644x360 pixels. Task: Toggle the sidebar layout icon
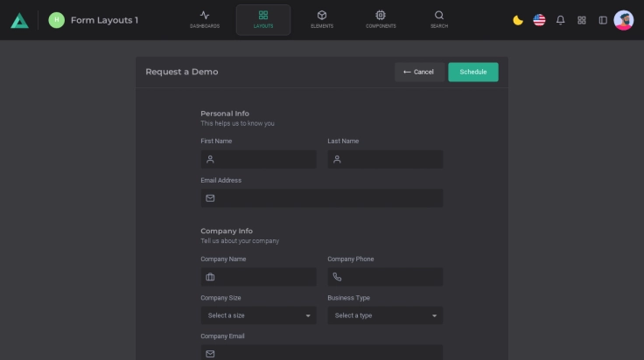coord(603,20)
